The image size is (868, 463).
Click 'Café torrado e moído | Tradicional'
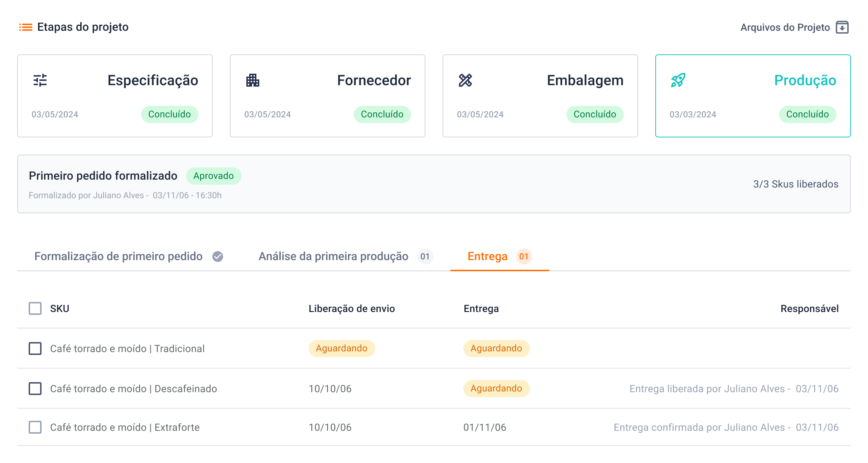[127, 349]
